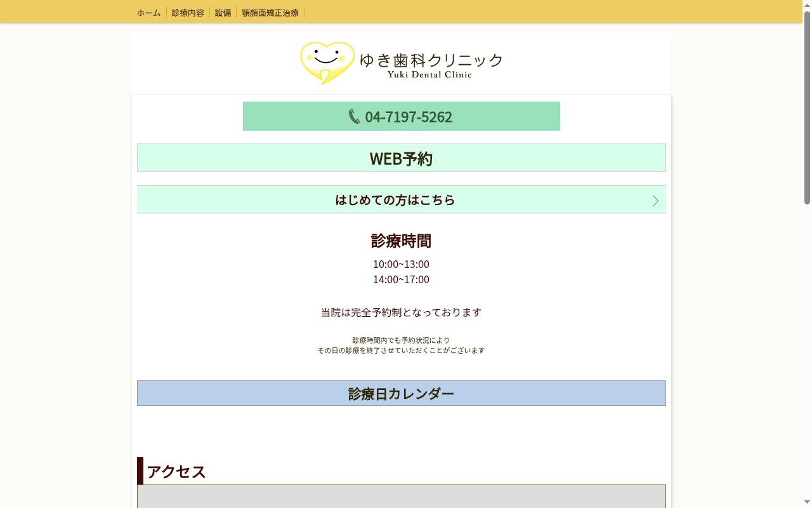Click the line 診療時間内でも予約状況により
This screenshot has width=812, height=508.
401,340
